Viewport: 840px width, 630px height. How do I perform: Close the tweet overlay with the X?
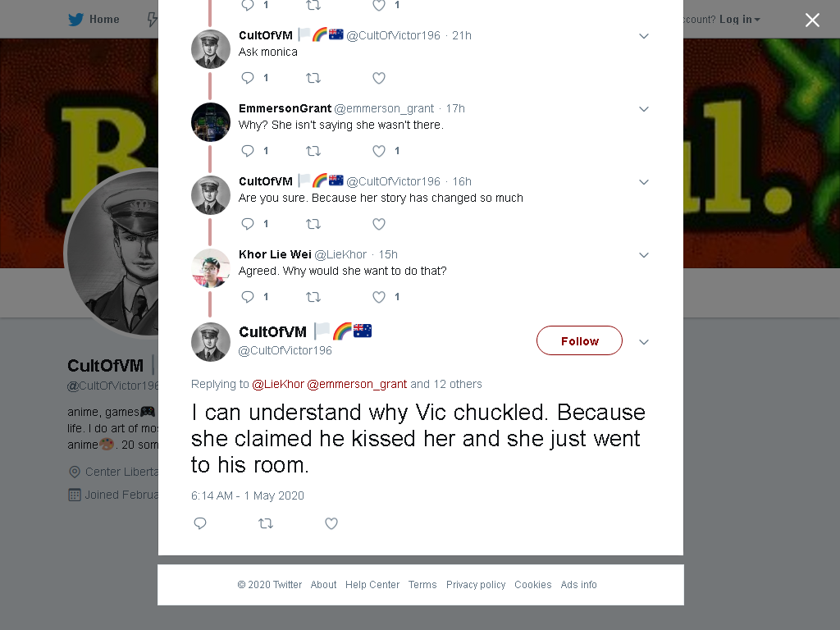coord(812,20)
